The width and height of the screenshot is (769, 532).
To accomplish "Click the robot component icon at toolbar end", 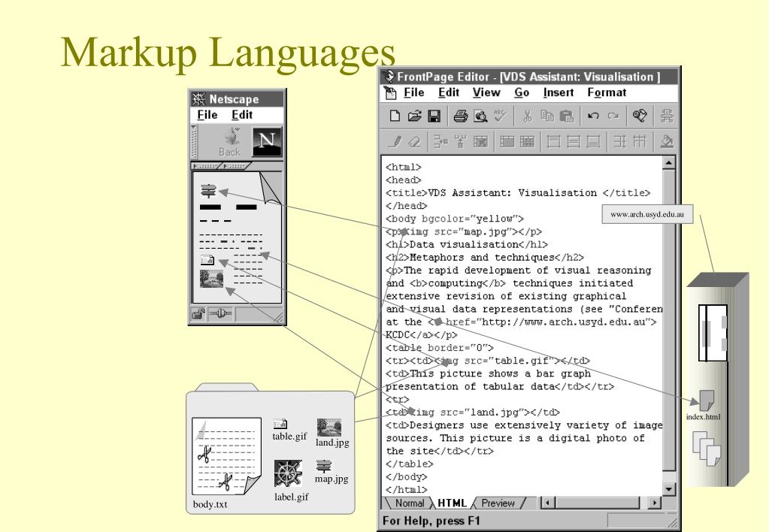I will click(667, 116).
